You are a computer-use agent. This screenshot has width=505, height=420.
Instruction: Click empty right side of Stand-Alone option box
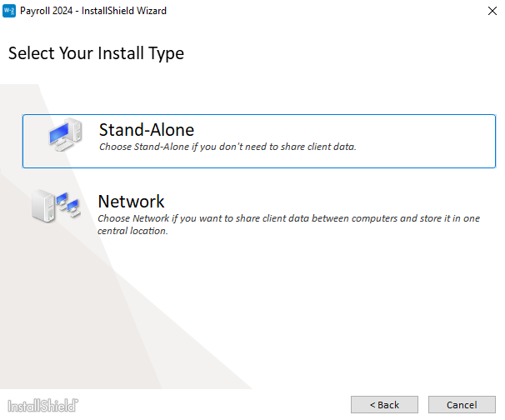433,141
